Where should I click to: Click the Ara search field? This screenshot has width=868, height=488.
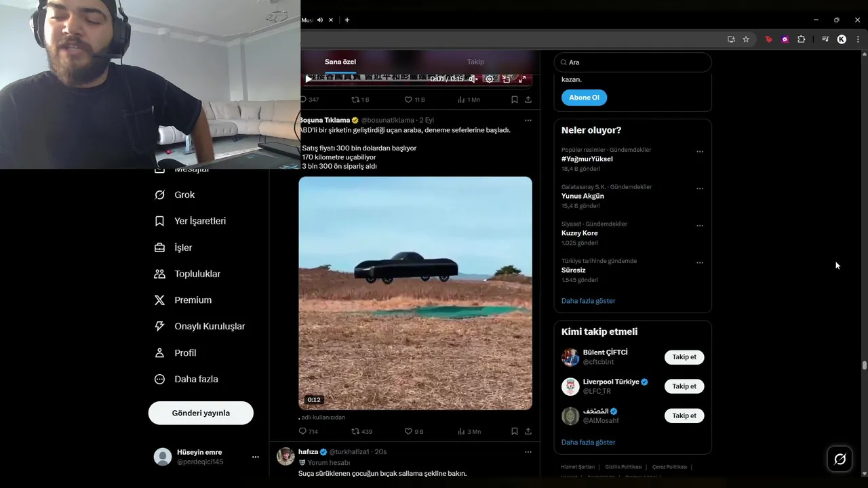pyautogui.click(x=633, y=62)
